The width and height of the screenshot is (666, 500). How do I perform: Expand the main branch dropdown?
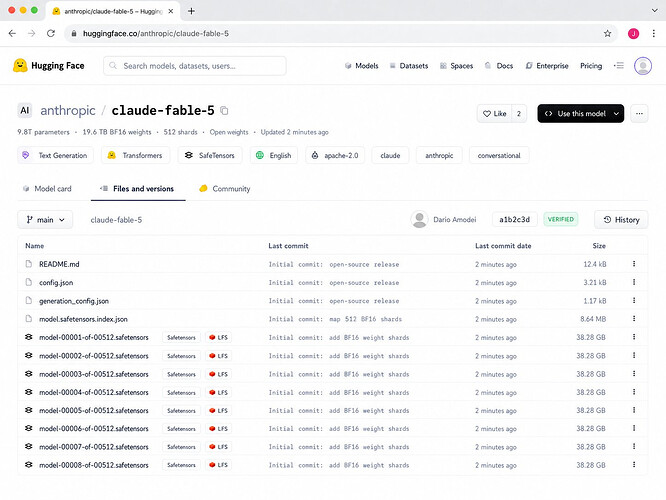point(45,220)
